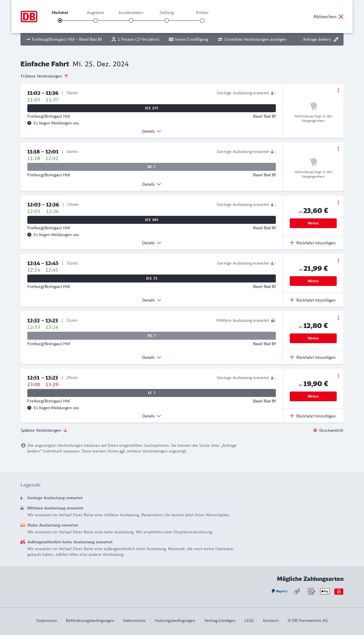Click the DB logo
The width and height of the screenshot is (364, 635).
coord(29,17)
